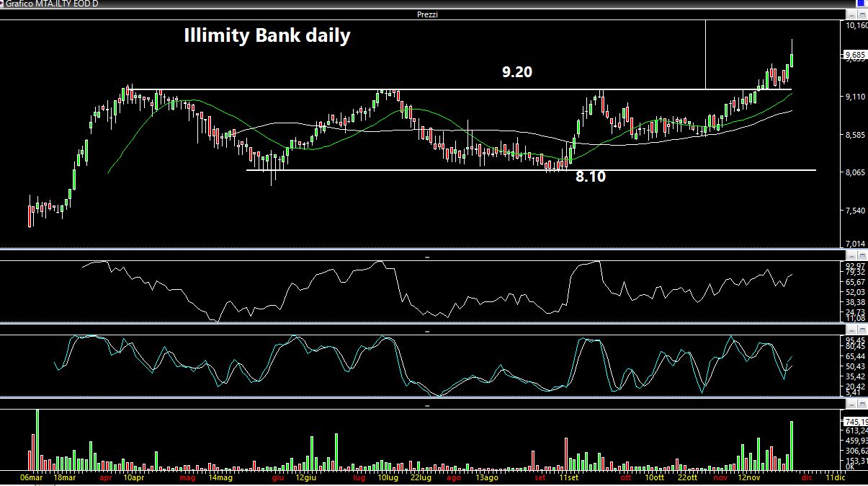Image resolution: width=868 pixels, height=486 pixels.
Task: Maximize the RSI oscillator panel below prices
Action: click(862, 256)
